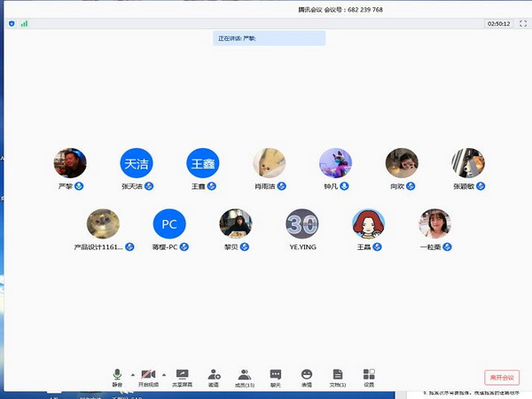Click the blue shield security icon

pyautogui.click(x=11, y=24)
